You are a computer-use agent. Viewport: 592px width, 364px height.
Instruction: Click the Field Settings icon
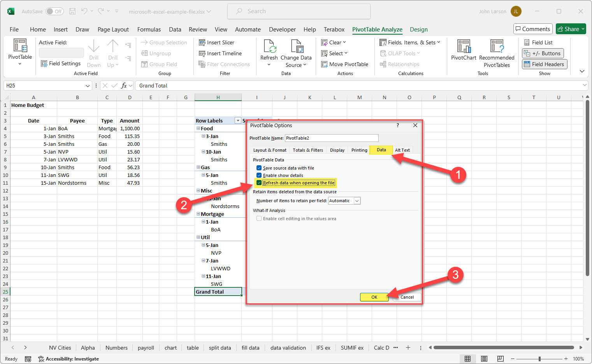(x=44, y=63)
